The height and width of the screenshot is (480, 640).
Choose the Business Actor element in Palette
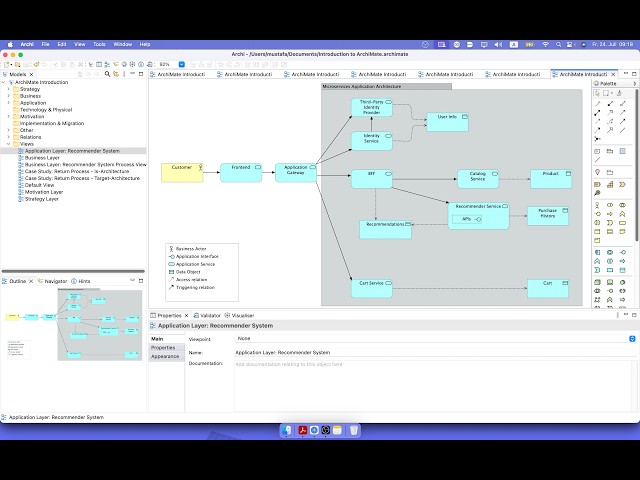click(597, 205)
